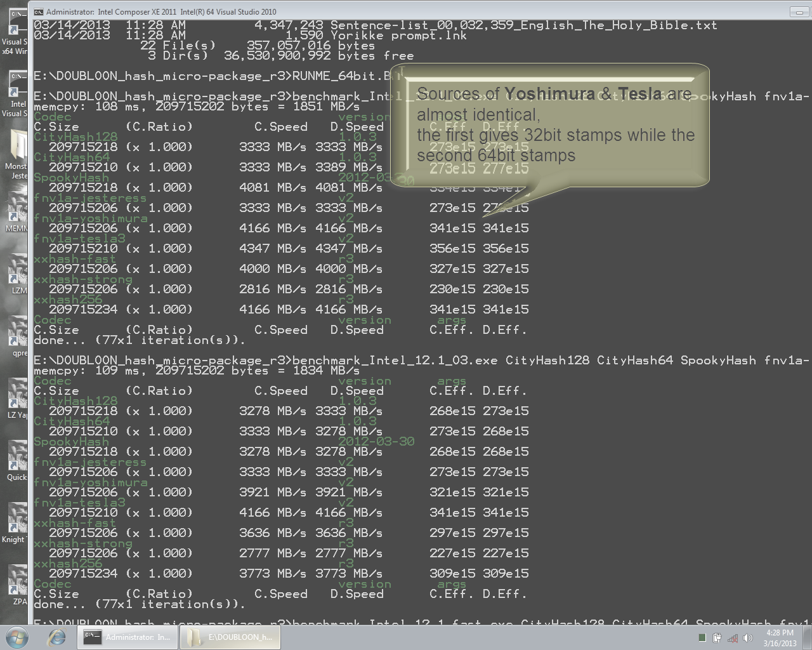The width and height of the screenshot is (812, 650).
Task: Click the 'Yorikke prompt.lnk' directory entry
Action: 398,36
